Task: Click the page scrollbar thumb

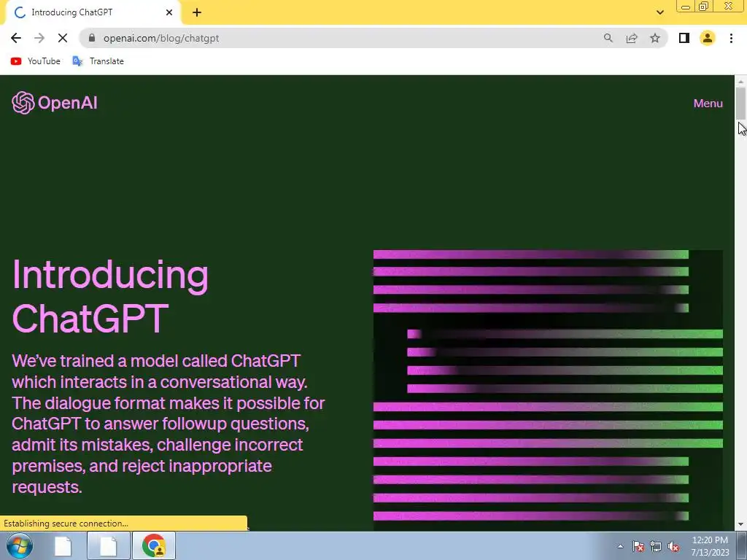Action: click(740, 104)
